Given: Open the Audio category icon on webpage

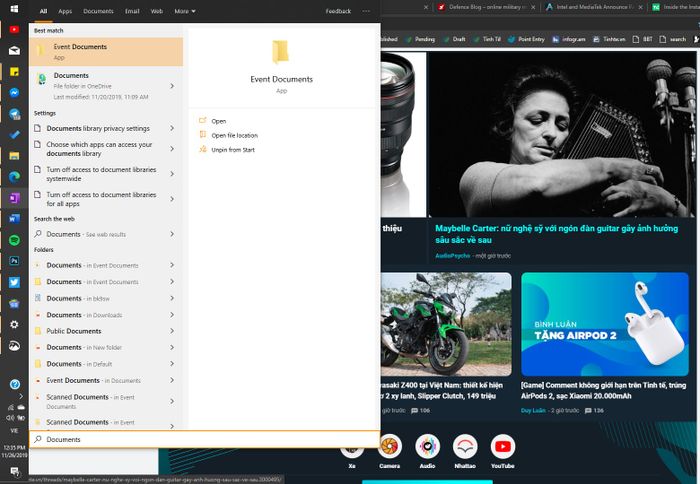Looking at the screenshot, I should tap(427, 446).
